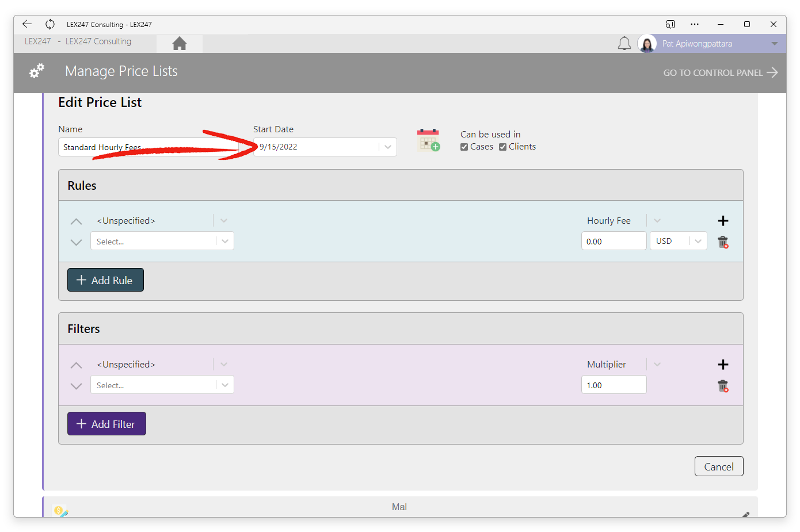This screenshot has width=800, height=532.
Task: Add a new entry with the Rules plus icon
Action: tap(723, 221)
